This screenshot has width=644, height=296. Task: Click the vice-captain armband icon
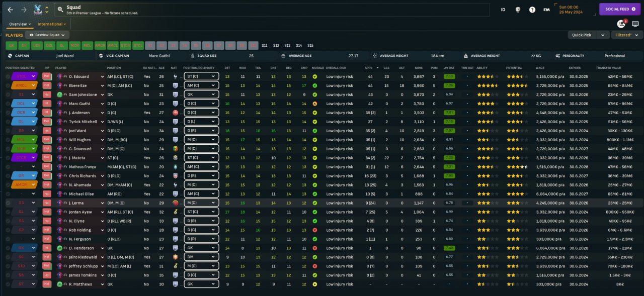pos(101,56)
